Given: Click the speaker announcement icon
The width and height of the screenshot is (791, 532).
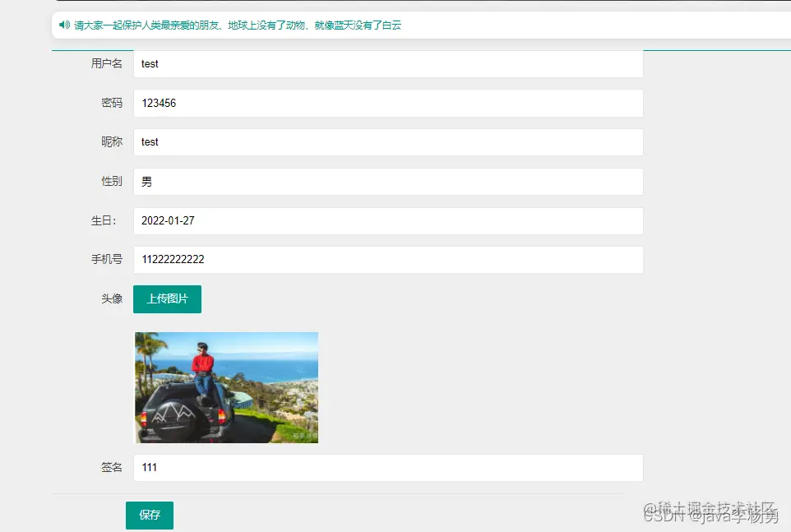Looking at the screenshot, I should tap(64, 25).
